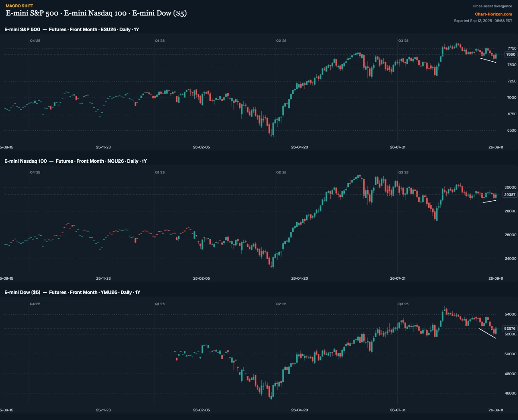
Task: Click the Q4 '25 marker in S&P 500 panel
Action: pos(35,41)
